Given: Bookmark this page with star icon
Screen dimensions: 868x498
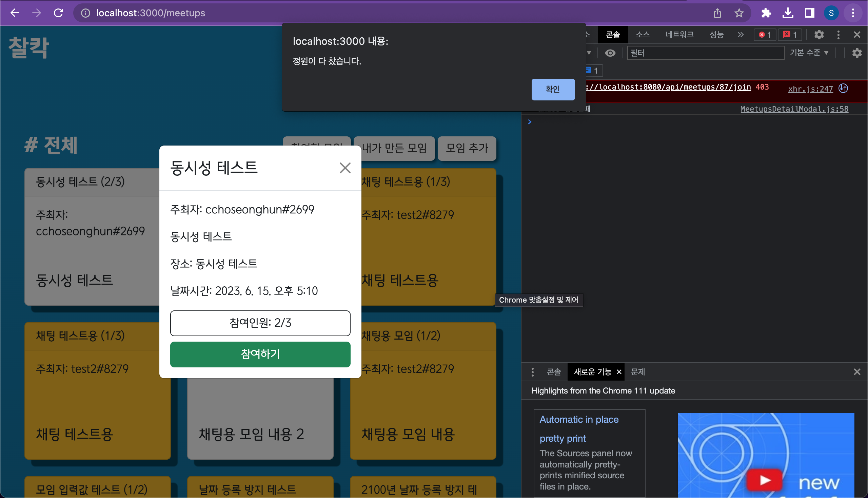Looking at the screenshot, I should 739,13.
